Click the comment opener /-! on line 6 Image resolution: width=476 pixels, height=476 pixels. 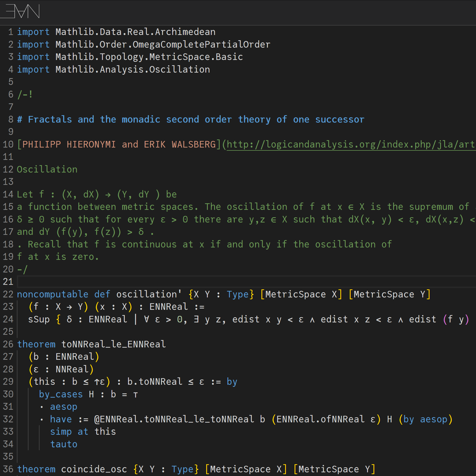25,94
